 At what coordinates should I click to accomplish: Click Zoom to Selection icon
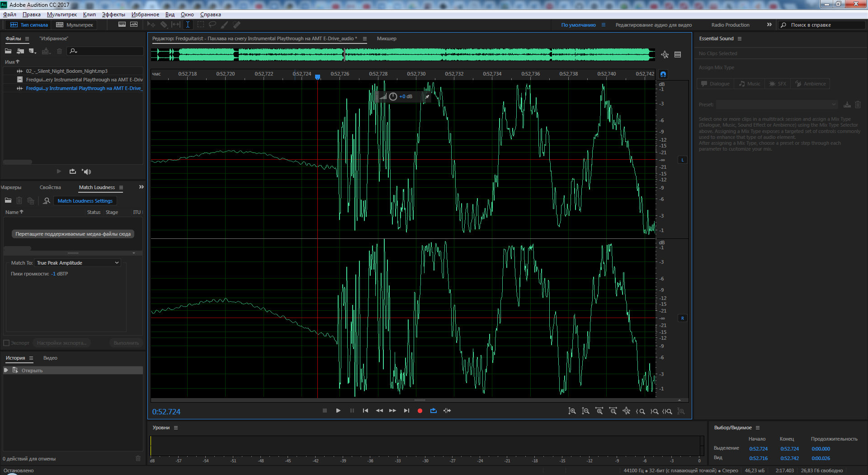(667, 411)
